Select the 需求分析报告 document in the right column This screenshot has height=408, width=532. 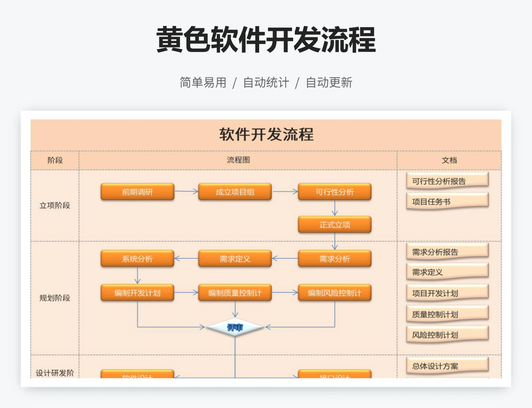point(447,252)
